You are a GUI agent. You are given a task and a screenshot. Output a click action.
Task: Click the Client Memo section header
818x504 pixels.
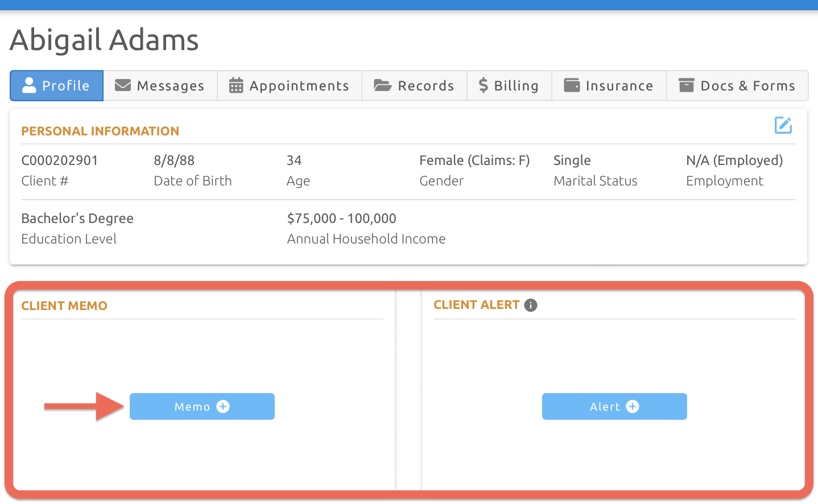tap(64, 305)
